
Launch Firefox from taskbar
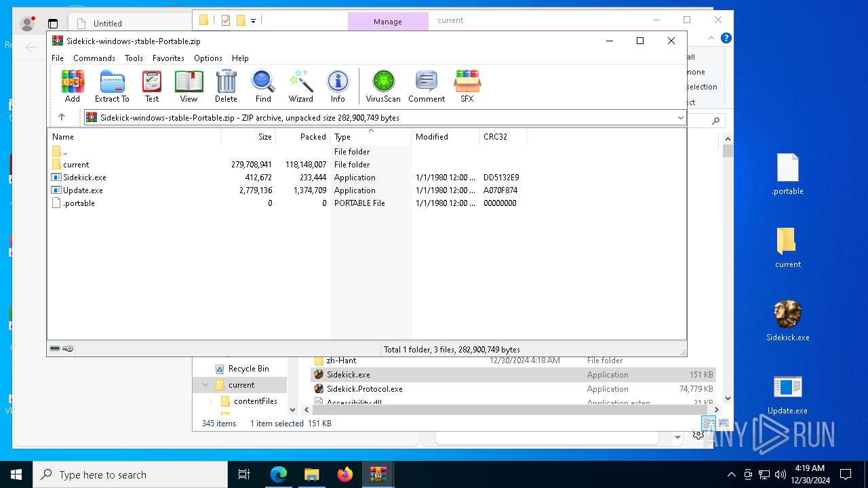pos(344,474)
